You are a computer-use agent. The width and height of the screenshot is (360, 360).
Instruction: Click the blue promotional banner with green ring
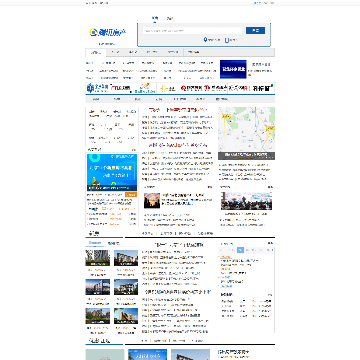[x=112, y=172]
